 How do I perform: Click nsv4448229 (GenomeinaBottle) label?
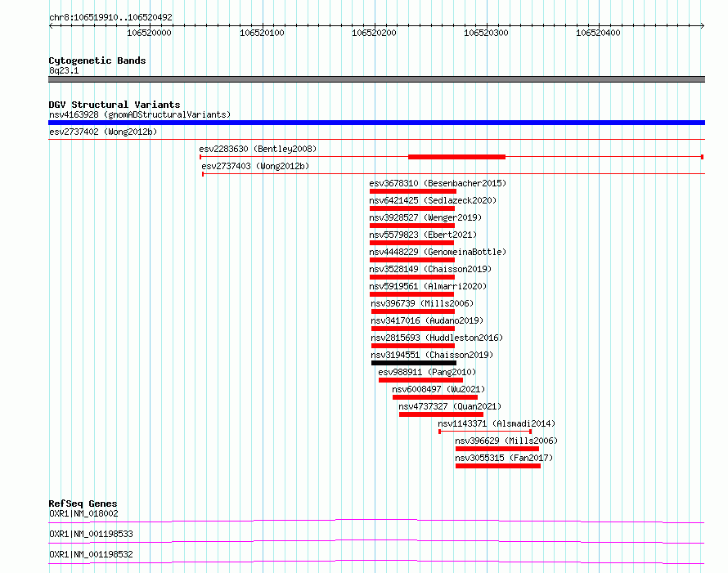point(438,252)
